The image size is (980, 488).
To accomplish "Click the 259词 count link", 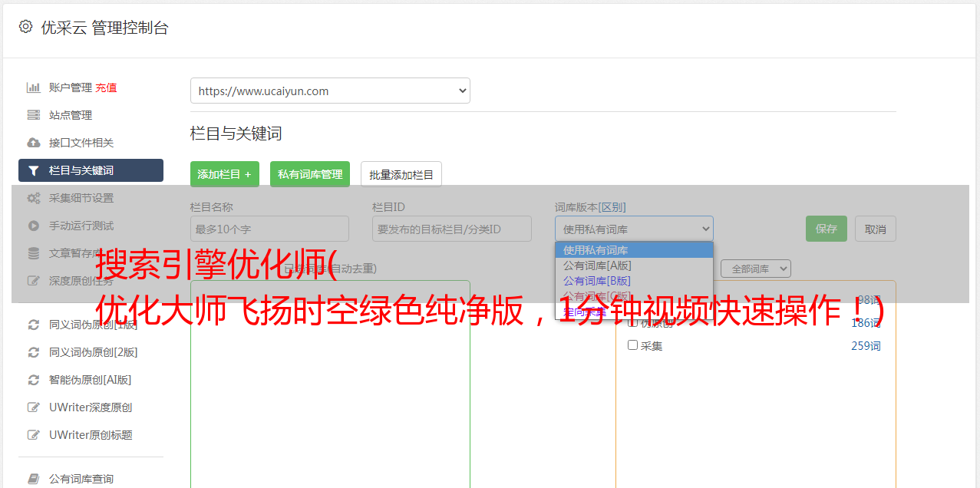I will (866, 346).
